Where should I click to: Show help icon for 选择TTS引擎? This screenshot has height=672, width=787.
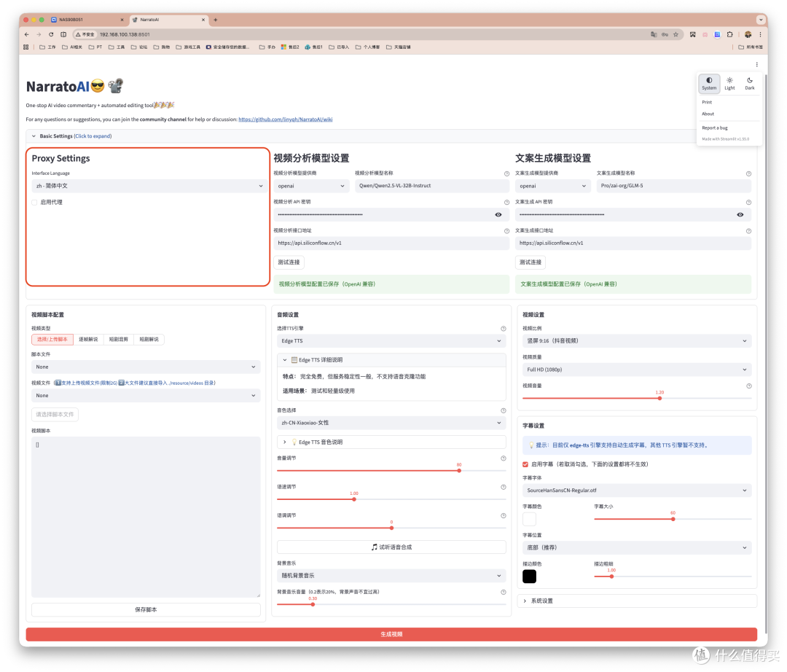pyautogui.click(x=503, y=329)
